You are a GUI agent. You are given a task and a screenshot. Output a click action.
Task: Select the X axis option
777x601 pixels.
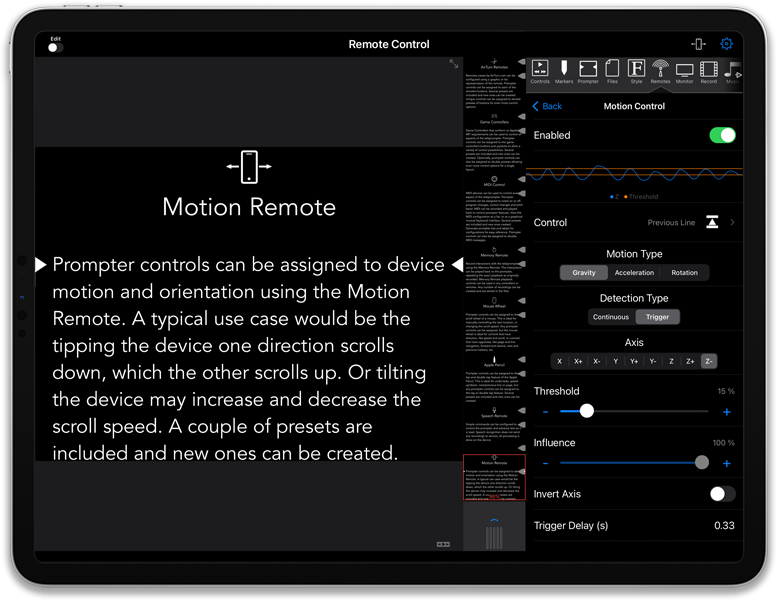pos(559,361)
